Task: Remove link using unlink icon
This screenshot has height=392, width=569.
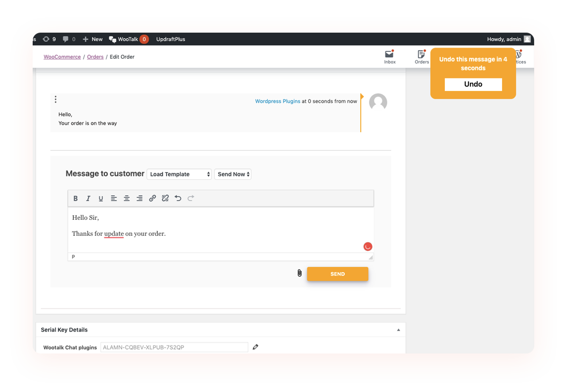Action: (x=165, y=198)
